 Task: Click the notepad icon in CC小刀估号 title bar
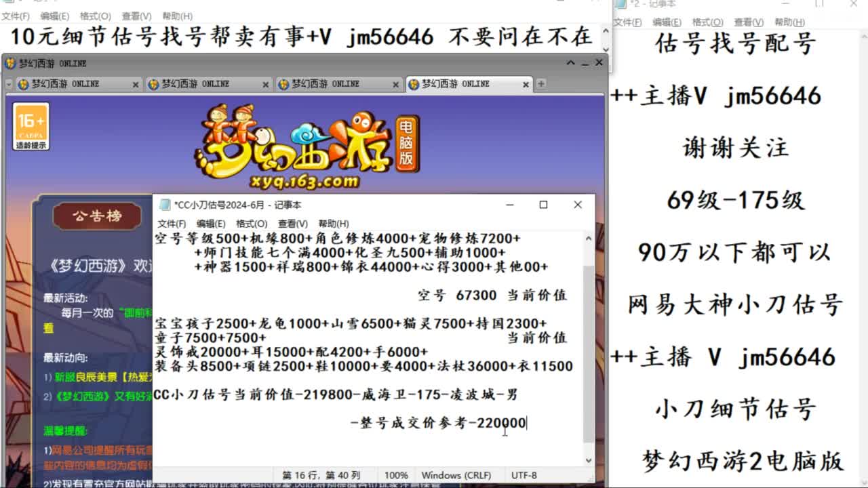[x=165, y=205]
